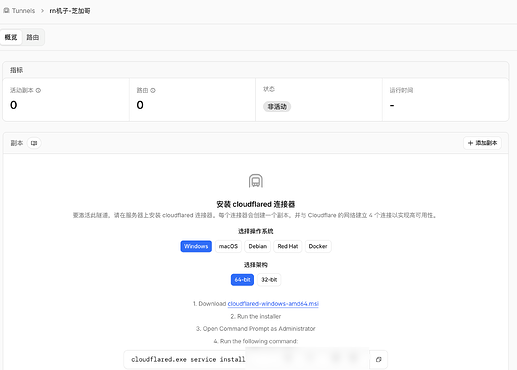Click the cloudflared.exe service install command text

tap(188, 359)
